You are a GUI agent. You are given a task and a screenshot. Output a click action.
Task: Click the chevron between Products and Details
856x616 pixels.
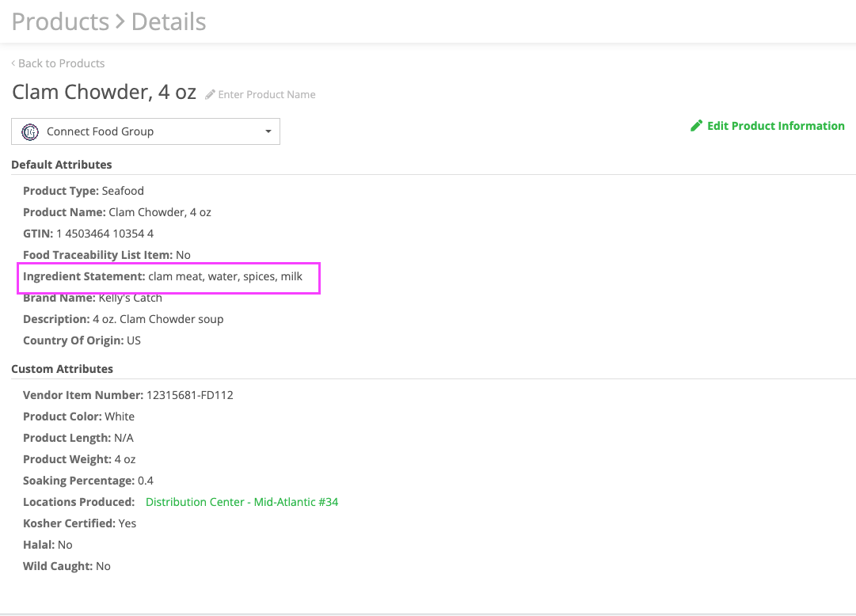(120, 21)
